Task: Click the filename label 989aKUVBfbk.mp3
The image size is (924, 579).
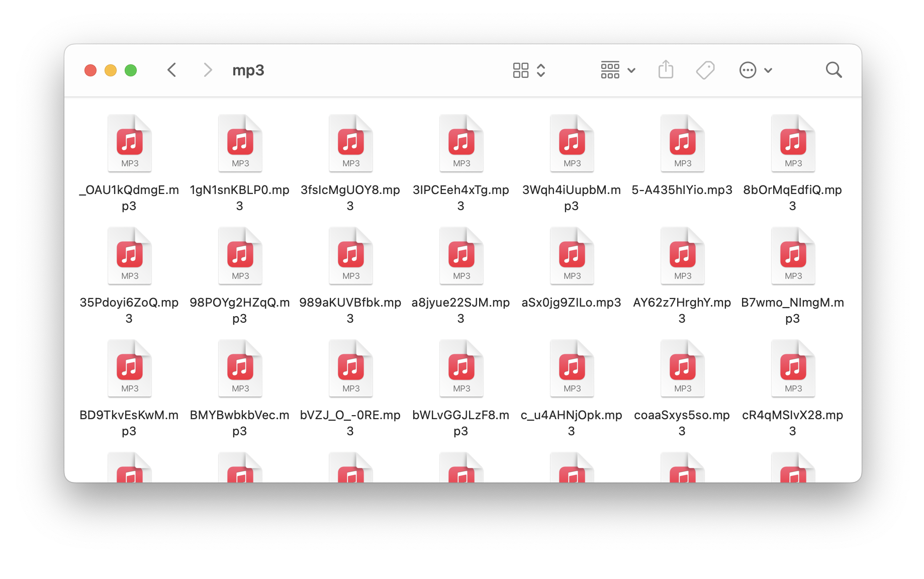Action: point(350,310)
